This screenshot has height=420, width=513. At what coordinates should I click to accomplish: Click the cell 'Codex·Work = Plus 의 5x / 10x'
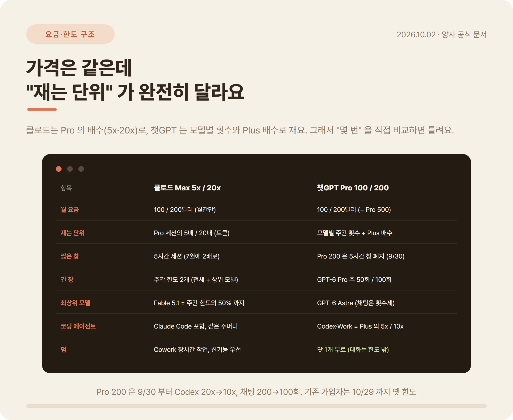[360, 326]
